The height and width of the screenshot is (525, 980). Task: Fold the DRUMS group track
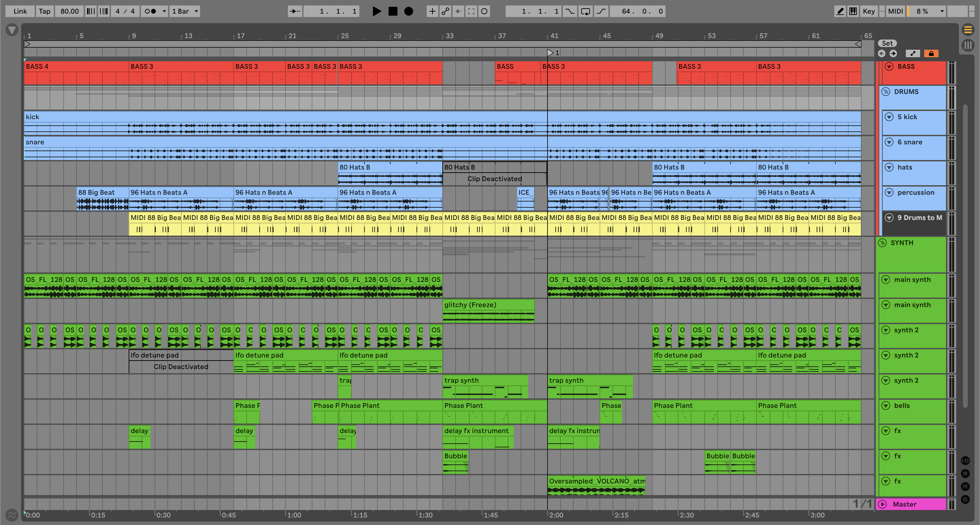(x=886, y=92)
